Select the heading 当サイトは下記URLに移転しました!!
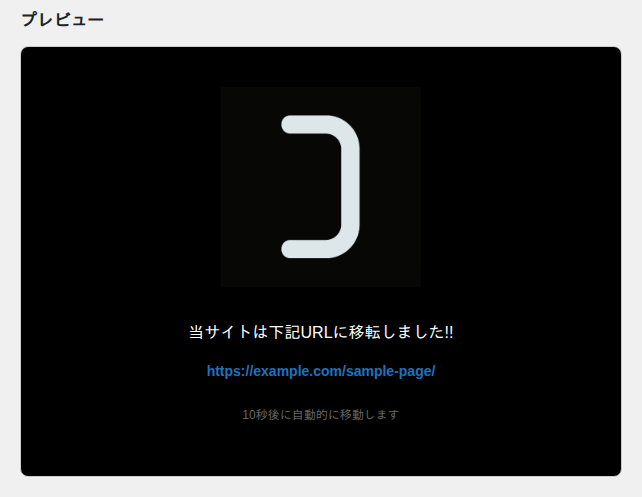 [321, 332]
